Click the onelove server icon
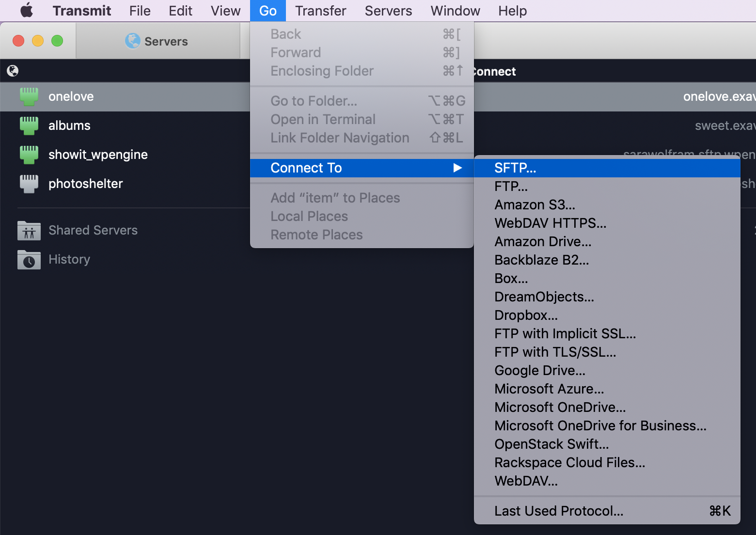756x535 pixels. [29, 96]
